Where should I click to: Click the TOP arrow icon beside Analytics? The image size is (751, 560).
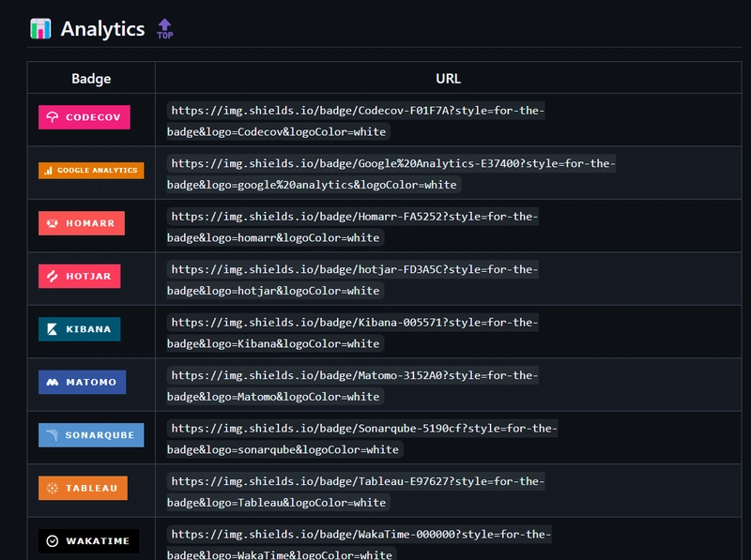tap(165, 29)
